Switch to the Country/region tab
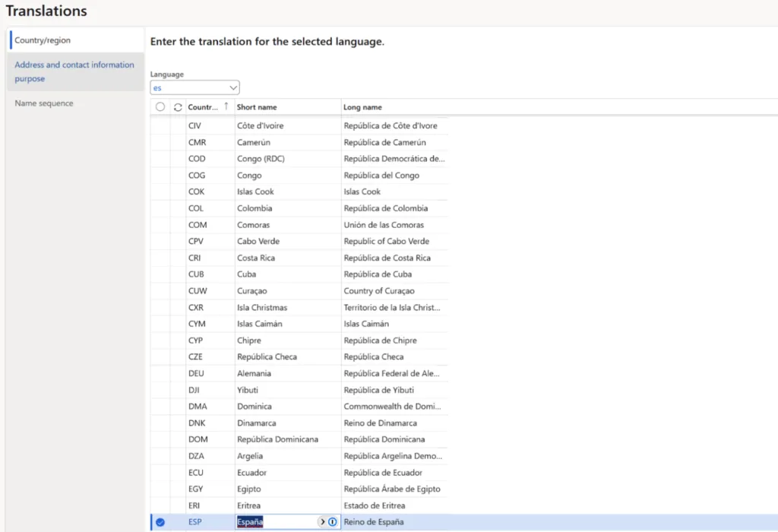The width and height of the screenshot is (778, 532). (x=43, y=40)
